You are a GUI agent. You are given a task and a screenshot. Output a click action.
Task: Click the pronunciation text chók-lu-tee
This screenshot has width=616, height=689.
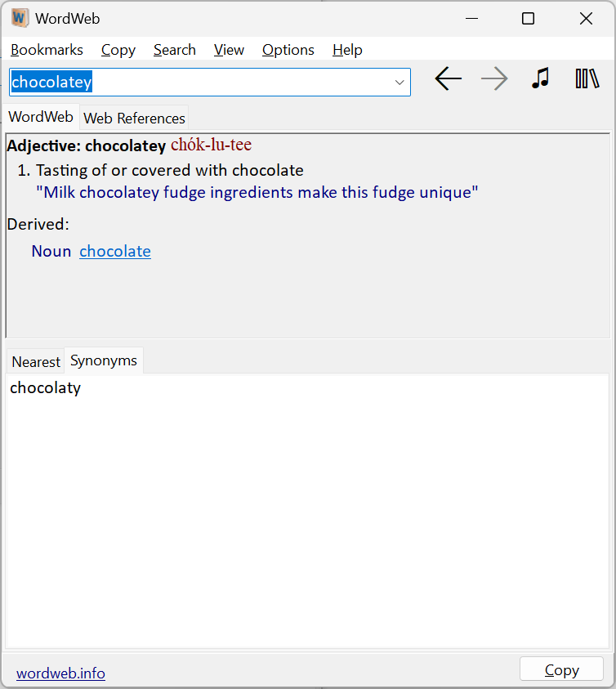[212, 145]
